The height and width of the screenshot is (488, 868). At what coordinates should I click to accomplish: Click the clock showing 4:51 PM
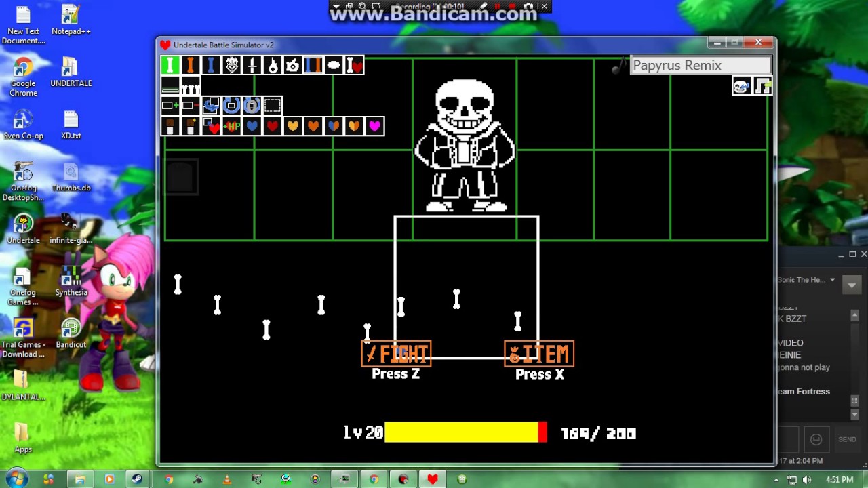point(840,480)
